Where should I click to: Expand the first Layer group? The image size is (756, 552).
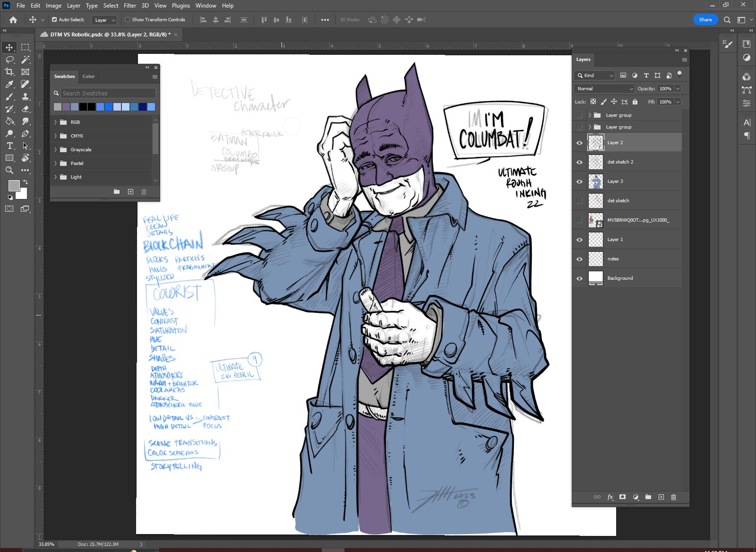(590, 115)
